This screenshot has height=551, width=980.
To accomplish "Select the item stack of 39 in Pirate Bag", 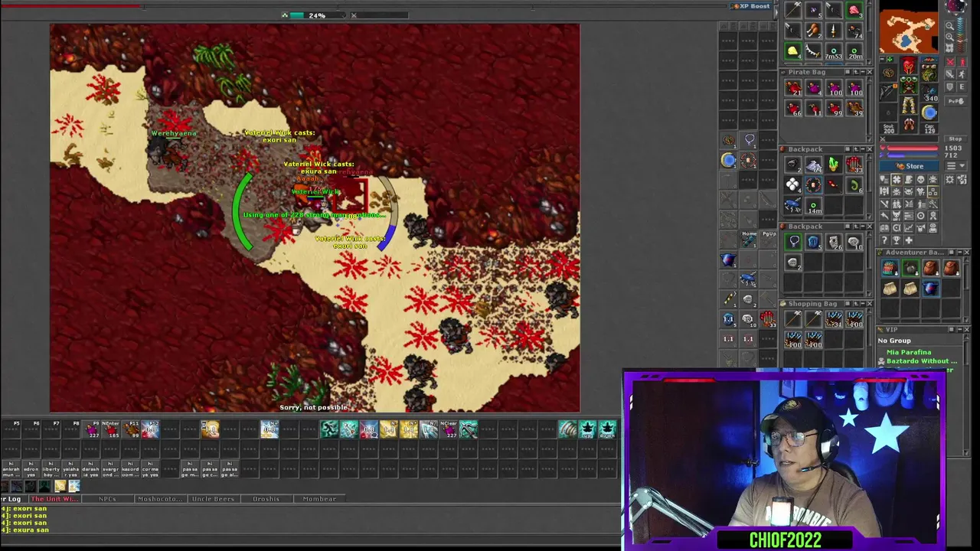I will click(x=855, y=108).
